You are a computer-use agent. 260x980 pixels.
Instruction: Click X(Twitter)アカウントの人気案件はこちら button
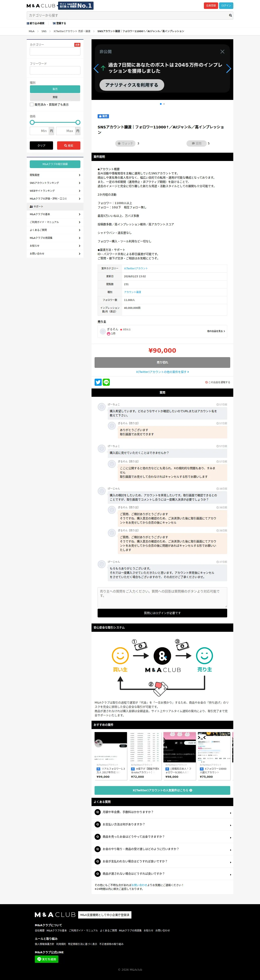point(162,790)
